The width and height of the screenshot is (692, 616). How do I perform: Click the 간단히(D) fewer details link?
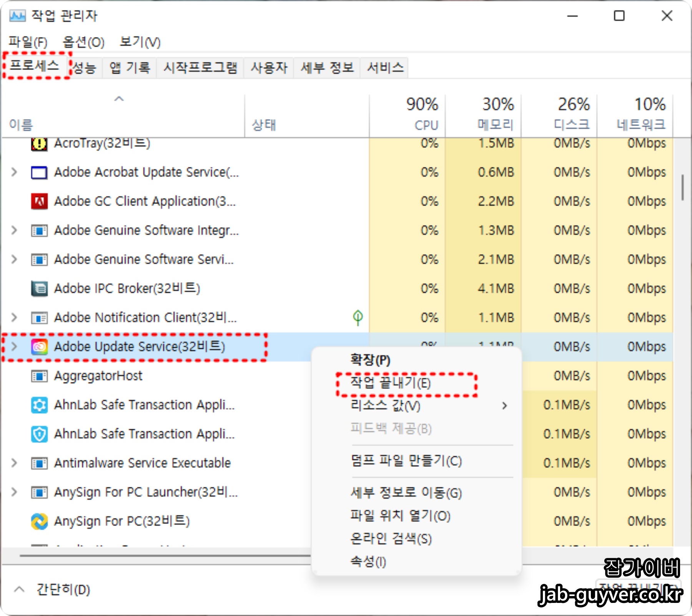pyautogui.click(x=63, y=589)
